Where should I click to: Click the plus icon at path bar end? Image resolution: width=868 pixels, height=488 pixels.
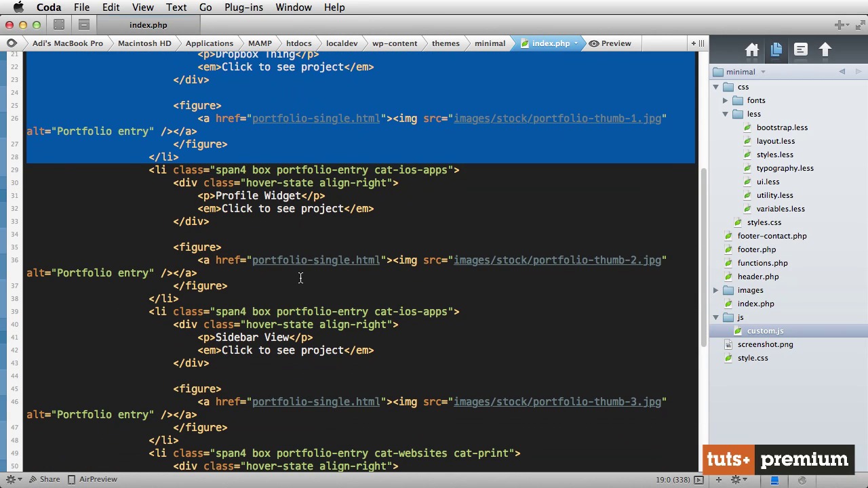pyautogui.click(x=693, y=43)
